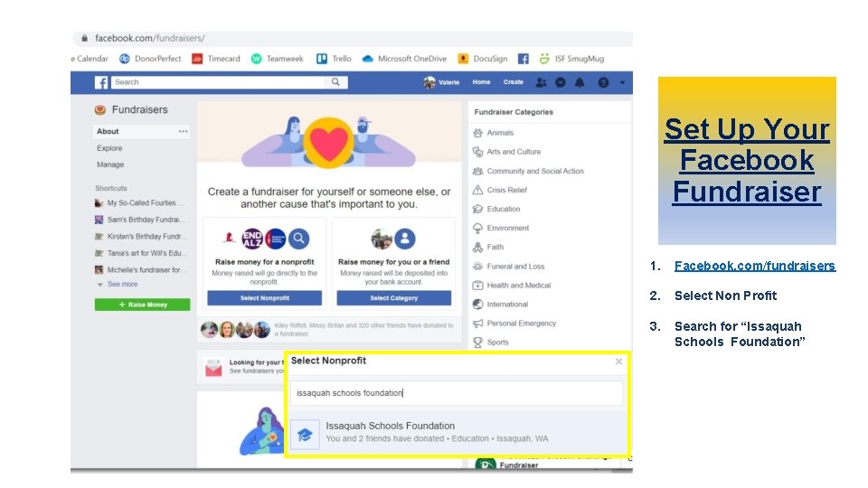This screenshot has height=488, width=868.
Task: Open the Timecard bookmark
Action: pos(216,59)
